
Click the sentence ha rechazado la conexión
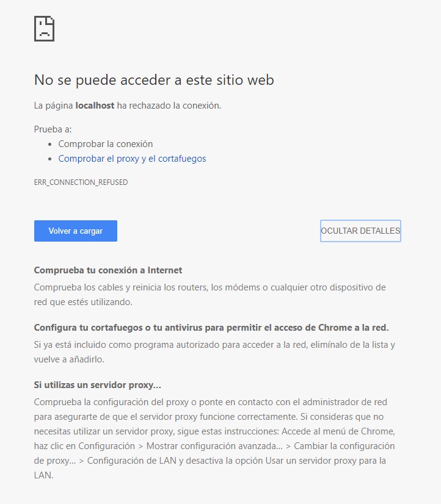[x=169, y=106]
